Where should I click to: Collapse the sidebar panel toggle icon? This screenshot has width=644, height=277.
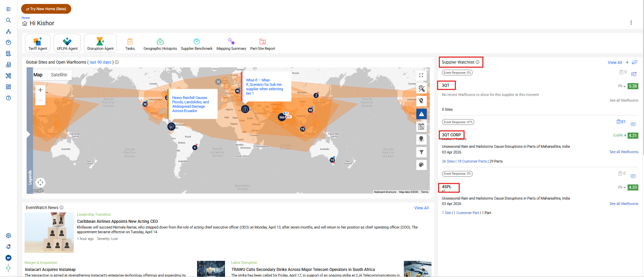[x=8, y=9]
